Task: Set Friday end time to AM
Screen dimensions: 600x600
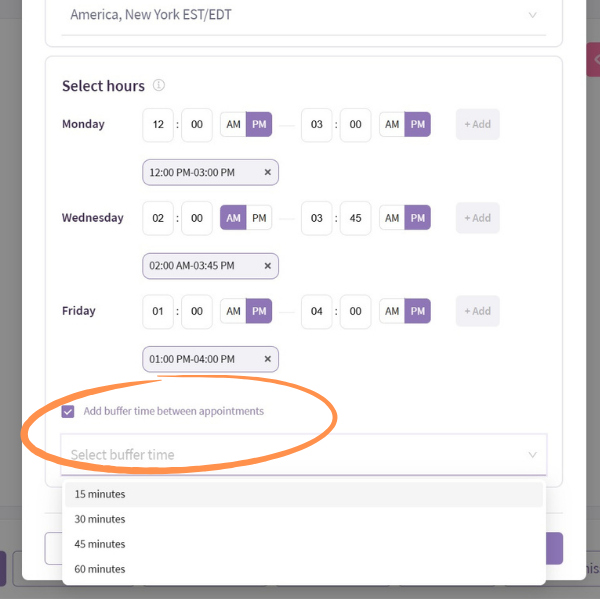Action: (392, 311)
